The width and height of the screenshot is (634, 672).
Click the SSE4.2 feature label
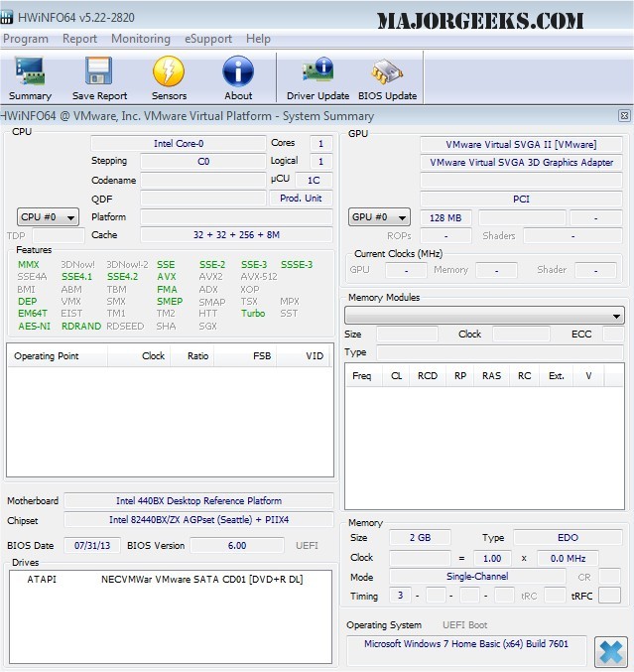(x=122, y=276)
